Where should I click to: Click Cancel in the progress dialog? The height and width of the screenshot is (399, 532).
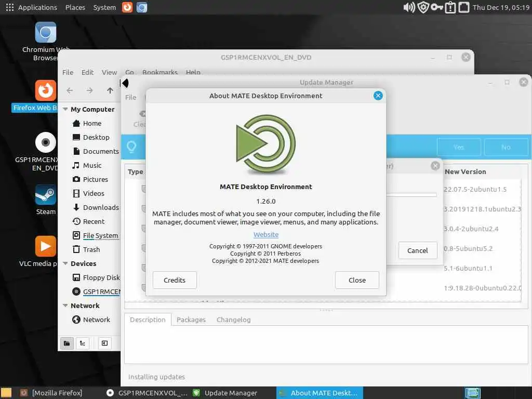(x=417, y=250)
